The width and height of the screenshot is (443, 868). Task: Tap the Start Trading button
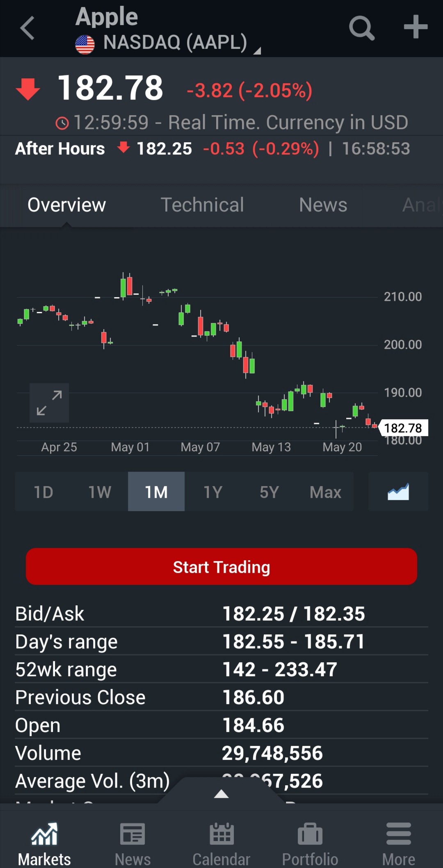tap(221, 567)
